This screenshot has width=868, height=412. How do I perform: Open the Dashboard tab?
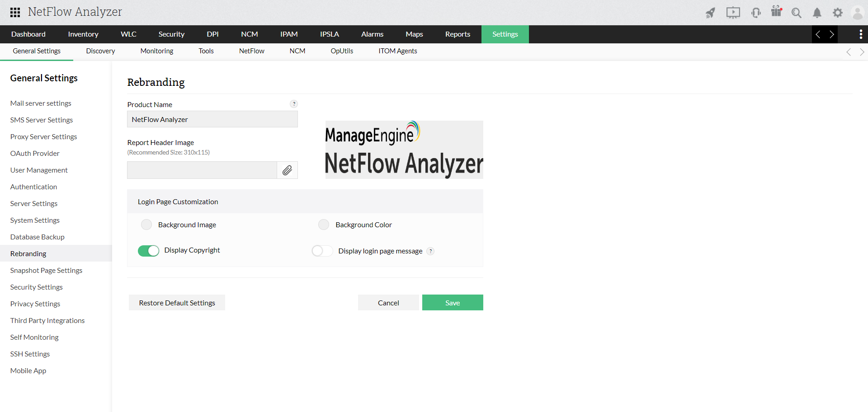[28, 34]
